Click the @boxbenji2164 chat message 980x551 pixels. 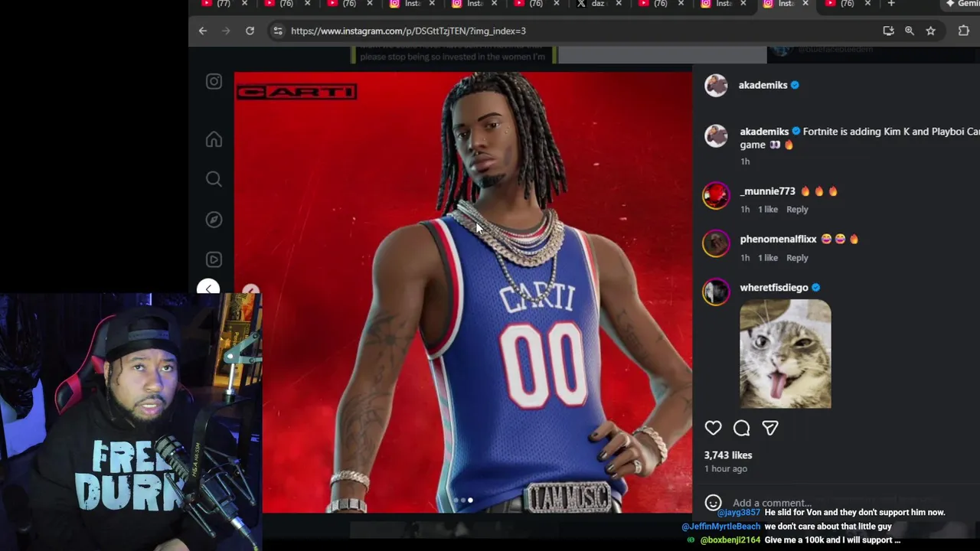tap(793, 540)
